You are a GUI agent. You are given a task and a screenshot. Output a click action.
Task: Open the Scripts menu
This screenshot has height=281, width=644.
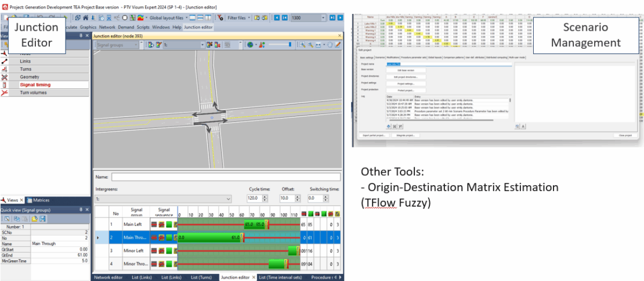click(143, 27)
